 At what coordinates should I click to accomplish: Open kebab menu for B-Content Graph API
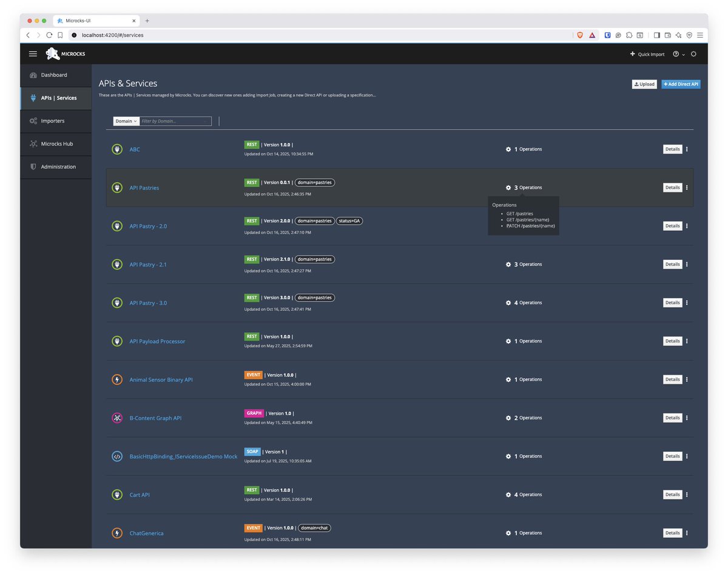click(687, 418)
